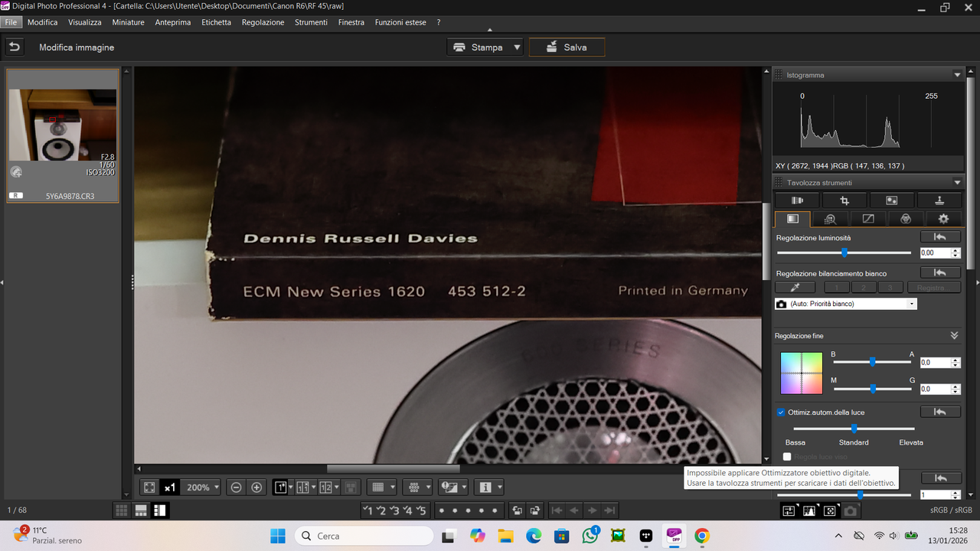Disable the Ottimiz.autom.della luce checkbox
The height and width of the screenshot is (551, 980).
[781, 412]
